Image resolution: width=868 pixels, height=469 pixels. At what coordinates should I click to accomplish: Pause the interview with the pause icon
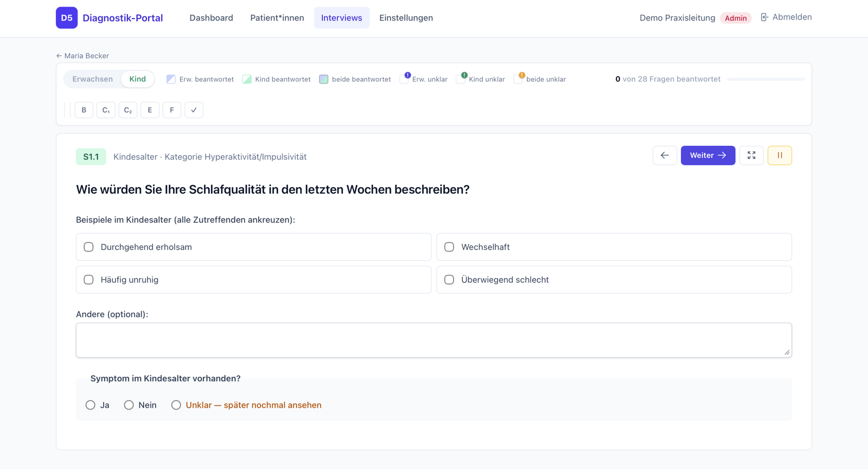point(780,156)
